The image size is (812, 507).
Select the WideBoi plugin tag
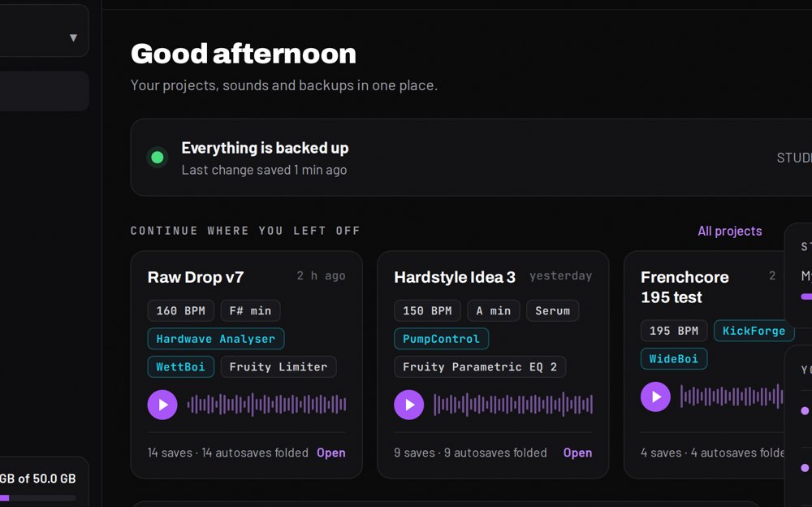point(674,358)
